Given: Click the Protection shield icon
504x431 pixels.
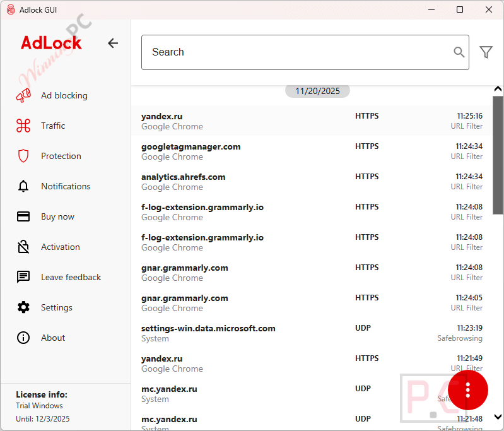Looking at the screenshot, I should pyautogui.click(x=23, y=156).
